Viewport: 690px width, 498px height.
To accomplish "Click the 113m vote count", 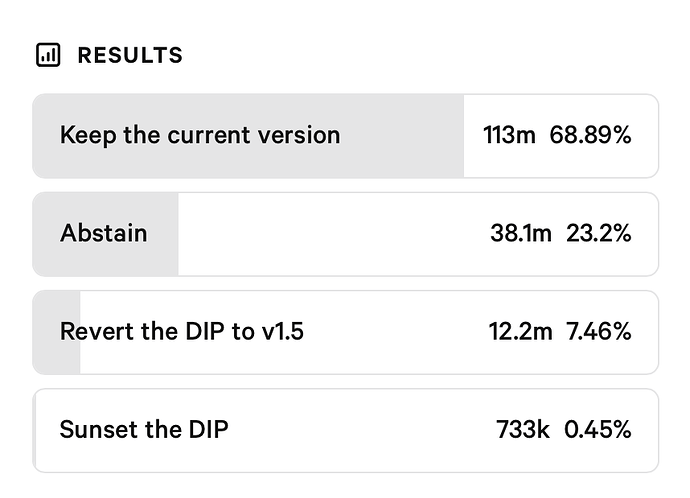I will pos(509,135).
